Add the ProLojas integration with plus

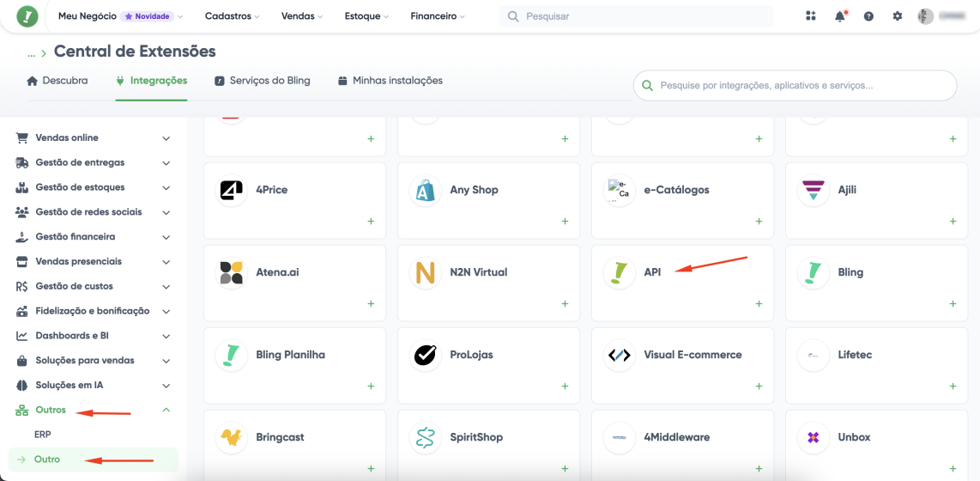point(565,386)
